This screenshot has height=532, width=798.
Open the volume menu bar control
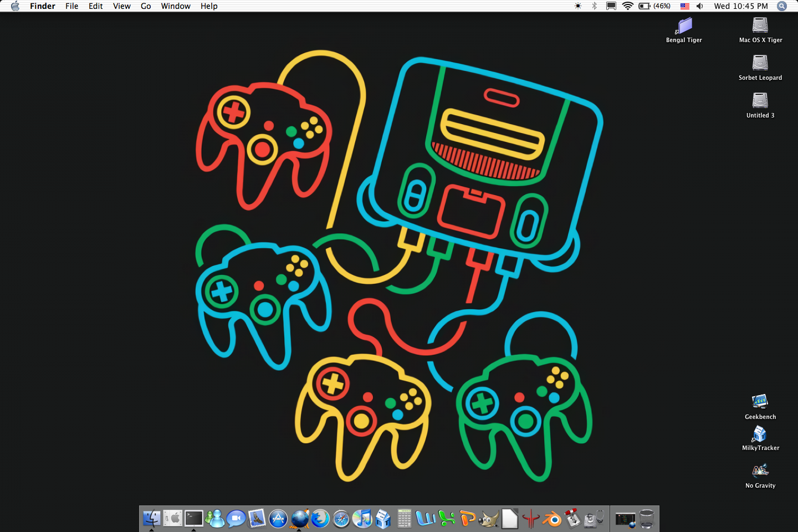pos(700,6)
